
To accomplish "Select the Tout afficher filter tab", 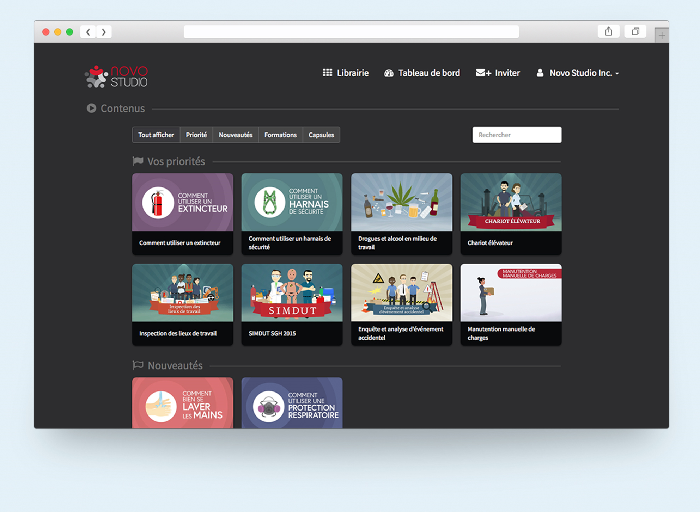I will [x=156, y=135].
